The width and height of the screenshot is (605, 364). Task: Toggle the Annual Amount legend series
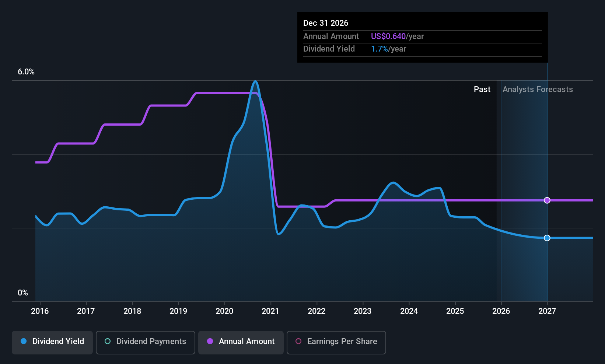[241, 342]
